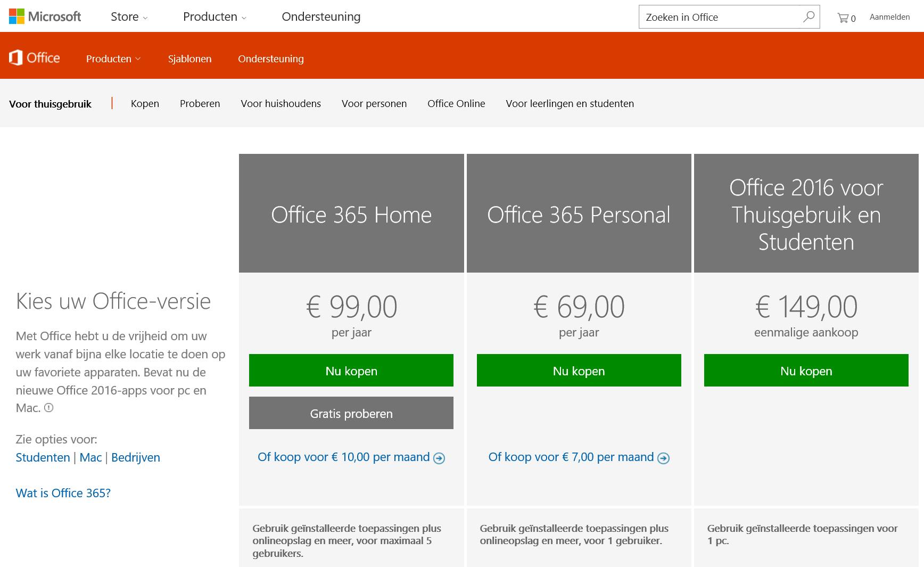Go to the Office Online tab
The width and height of the screenshot is (924, 567).
[456, 103]
